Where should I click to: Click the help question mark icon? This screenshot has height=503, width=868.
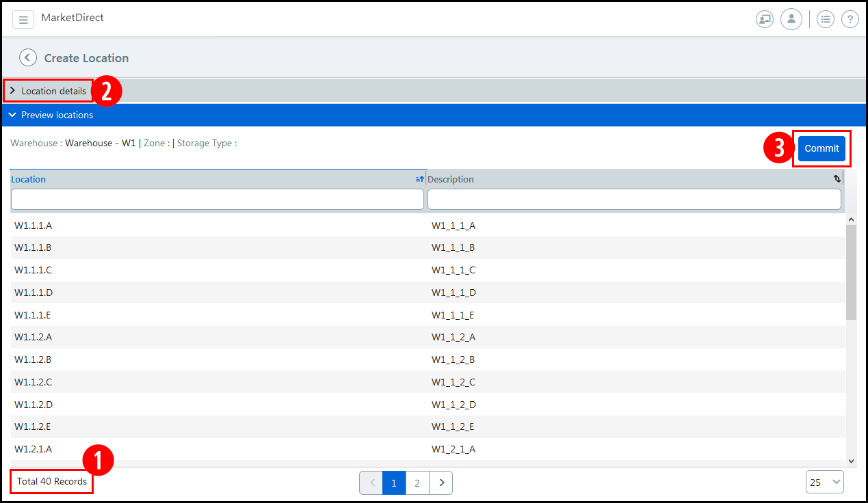[x=850, y=19]
